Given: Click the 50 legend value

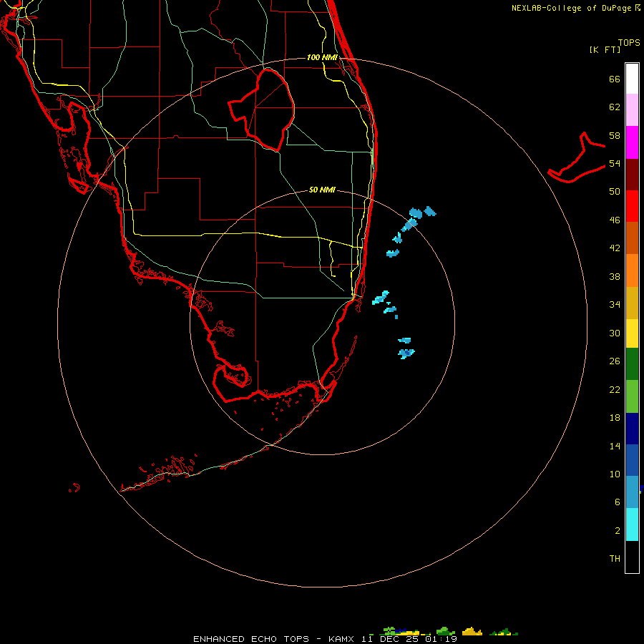Looking at the screenshot, I should (x=615, y=192).
